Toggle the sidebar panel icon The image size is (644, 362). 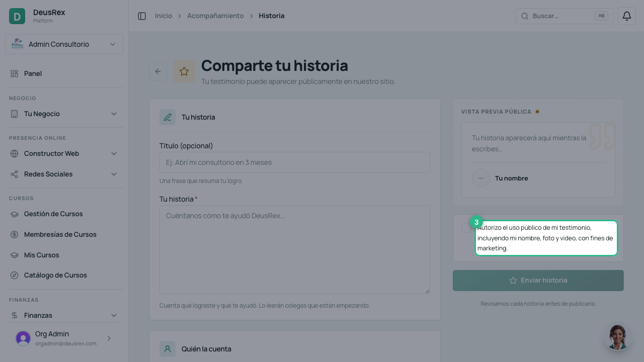pyautogui.click(x=142, y=16)
